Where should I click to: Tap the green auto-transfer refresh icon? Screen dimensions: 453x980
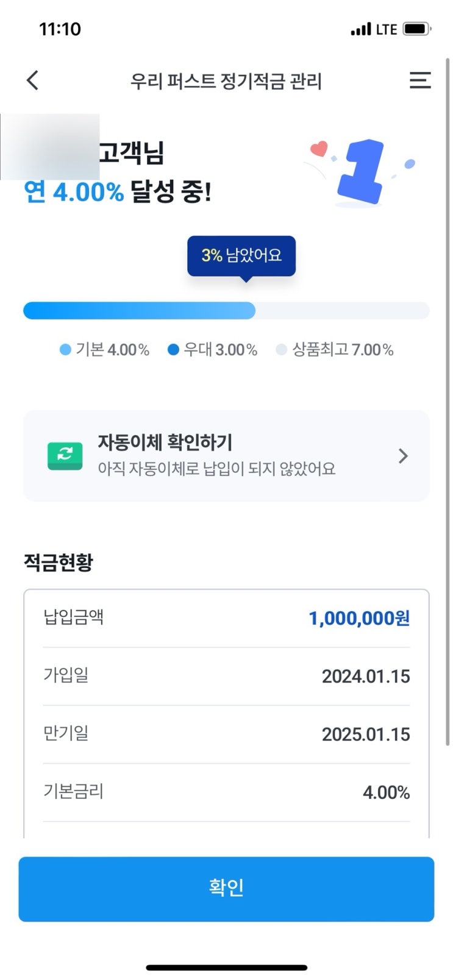pyautogui.click(x=65, y=455)
